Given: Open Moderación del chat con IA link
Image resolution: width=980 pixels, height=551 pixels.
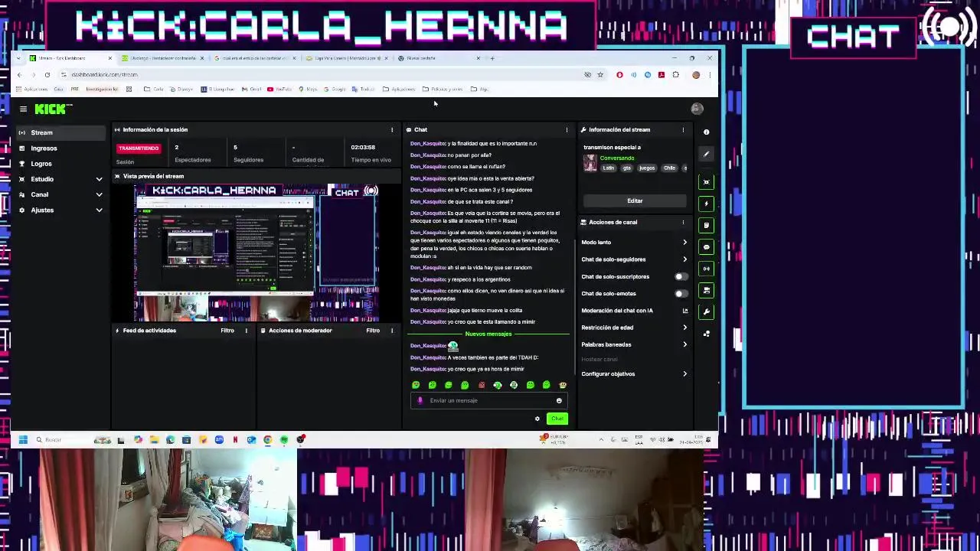Looking at the screenshot, I should pos(635,311).
